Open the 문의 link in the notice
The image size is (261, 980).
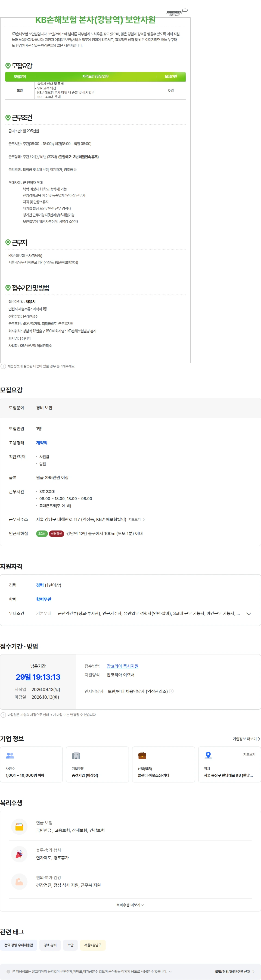(x=59, y=366)
